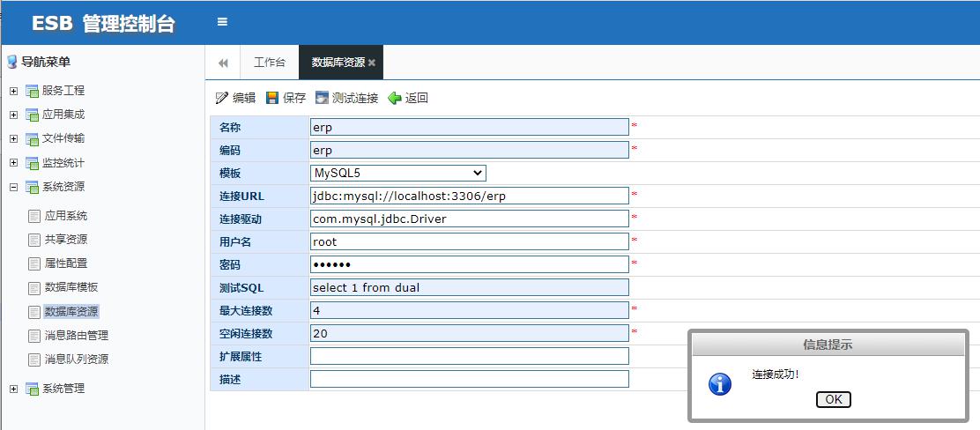Click the 测试连接 toolbar icon
This screenshot has height=430, width=980.
(322, 98)
